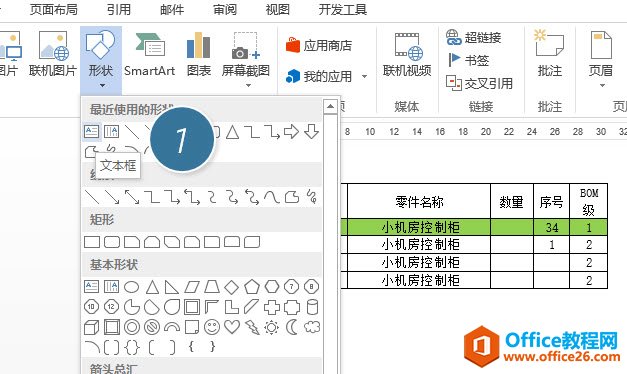Viewport: 627px width, 374px height.
Task: Choose the heart basic shape
Action: pyautogui.click(x=232, y=327)
